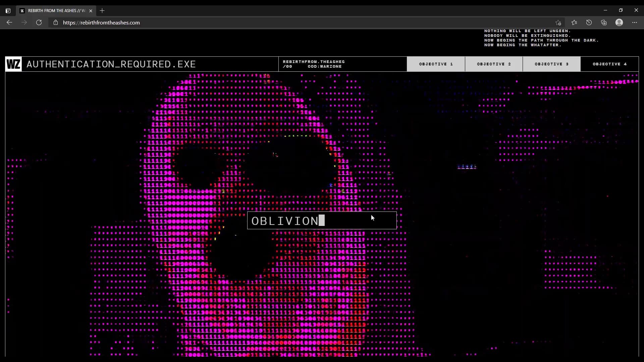View site info via the lock icon
The image size is (644, 362).
56,22
